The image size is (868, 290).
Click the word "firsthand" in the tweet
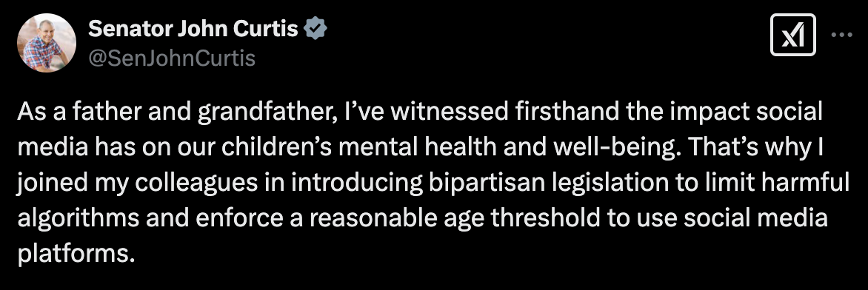[558, 112]
